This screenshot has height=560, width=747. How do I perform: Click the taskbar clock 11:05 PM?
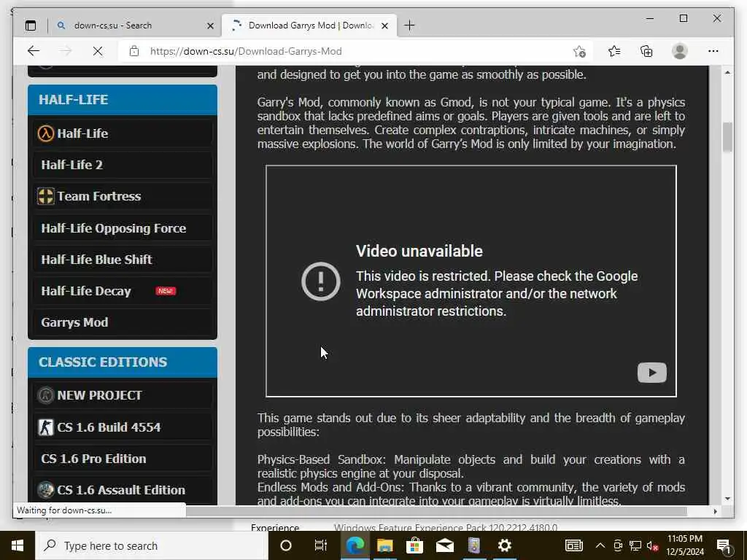(685, 545)
